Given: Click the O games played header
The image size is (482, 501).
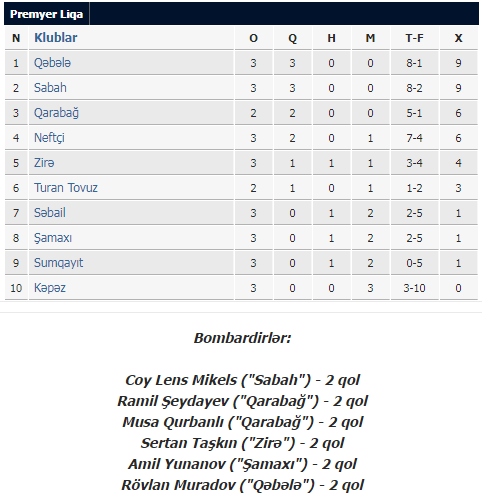Looking at the screenshot, I should (x=253, y=38).
